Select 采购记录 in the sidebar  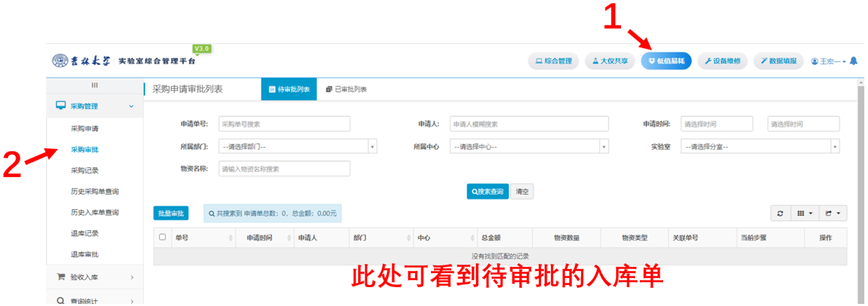pos(85,171)
